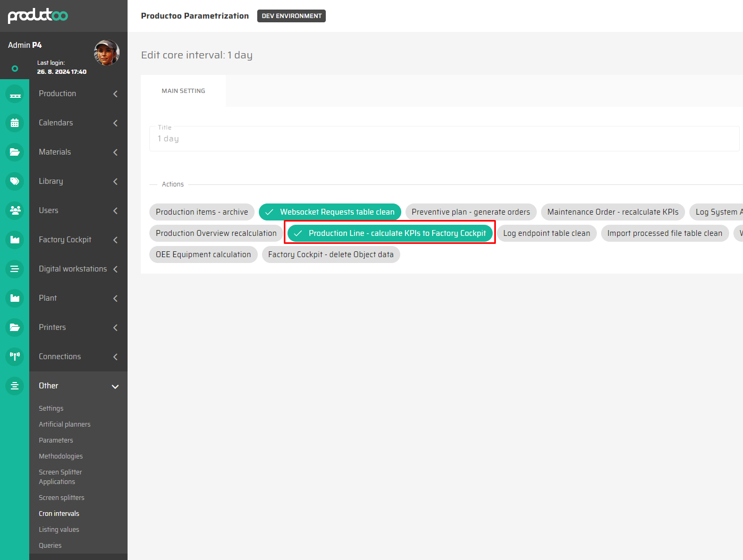This screenshot has height=560, width=743.
Task: Click the Productoo logo
Action: [x=38, y=15]
